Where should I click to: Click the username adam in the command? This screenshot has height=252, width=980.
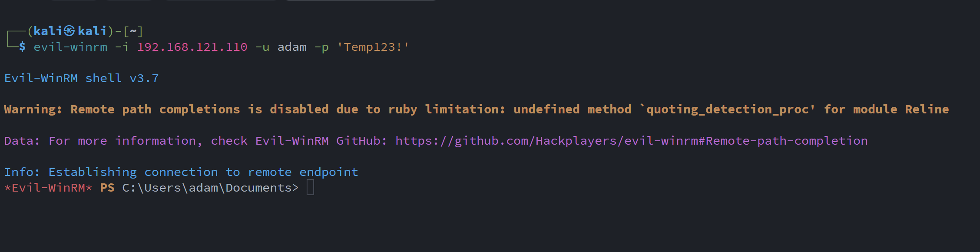coord(292,47)
